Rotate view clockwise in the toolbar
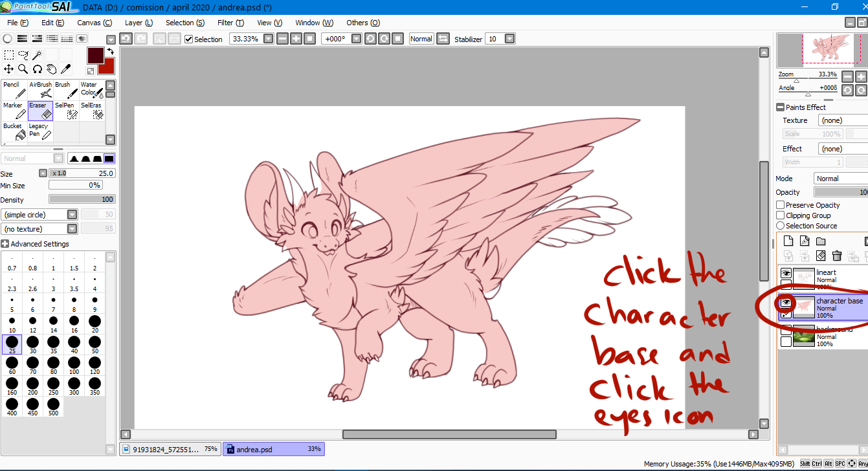The image size is (868, 471). 384,39
